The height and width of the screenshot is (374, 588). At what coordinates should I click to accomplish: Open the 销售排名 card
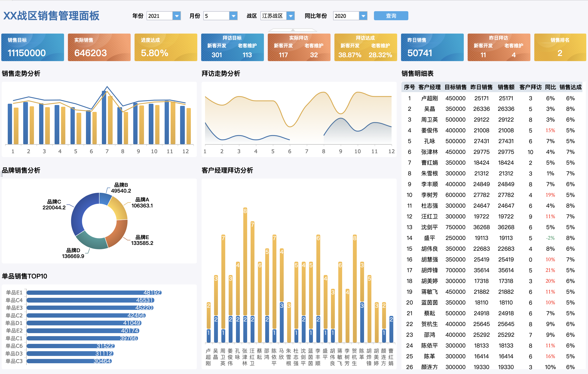pos(560,47)
